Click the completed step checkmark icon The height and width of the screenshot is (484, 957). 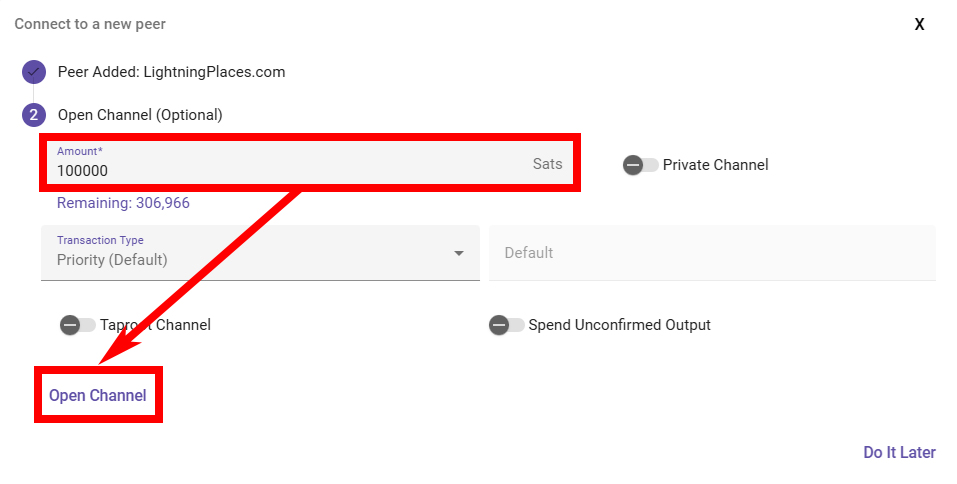tap(34, 72)
